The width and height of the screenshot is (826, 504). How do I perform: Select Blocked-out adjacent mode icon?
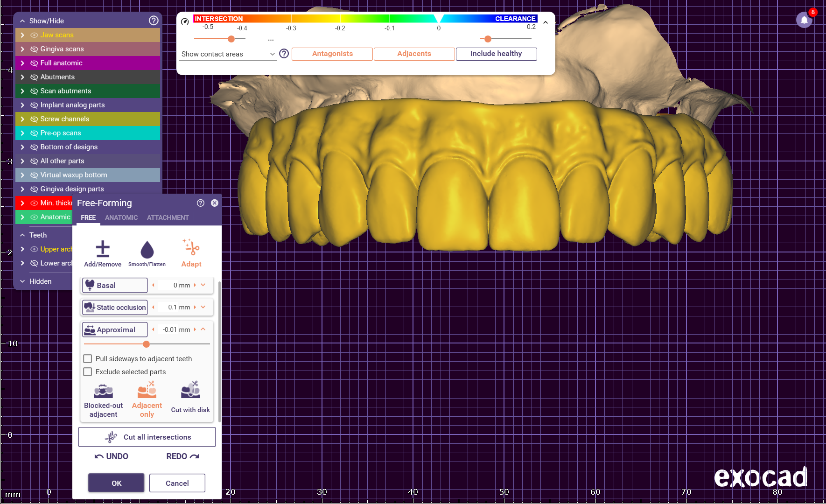103,391
